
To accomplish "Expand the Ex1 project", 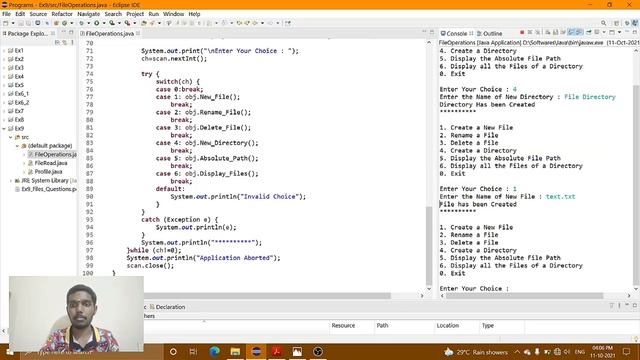I will pos(4,51).
